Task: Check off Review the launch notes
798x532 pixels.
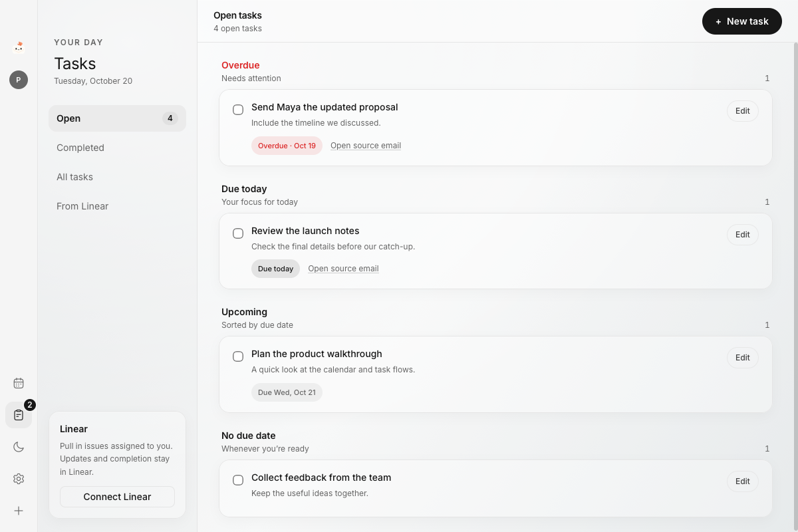Action: click(238, 233)
